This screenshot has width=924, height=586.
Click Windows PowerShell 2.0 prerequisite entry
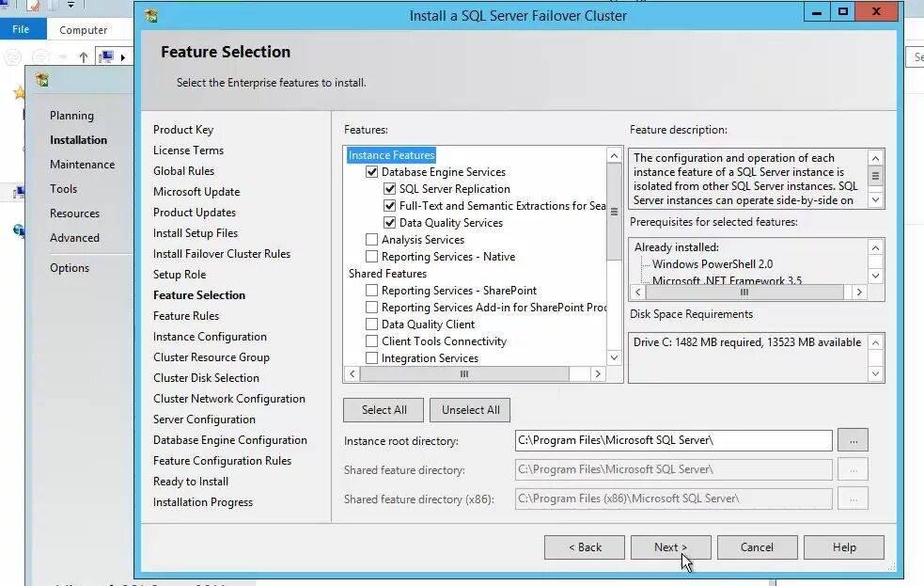(x=713, y=264)
